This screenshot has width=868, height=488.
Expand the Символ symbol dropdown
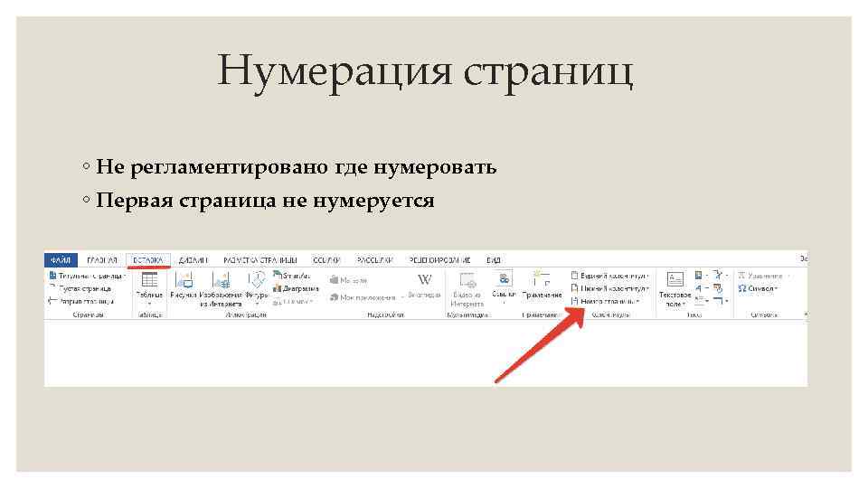pos(758,288)
